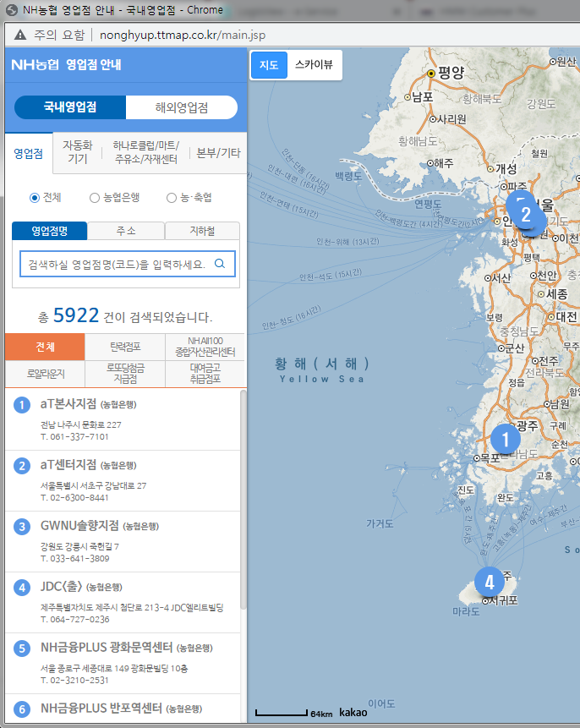Click 서귀포 city label on map
Viewport: 580px width, 728px height.
click(504, 600)
